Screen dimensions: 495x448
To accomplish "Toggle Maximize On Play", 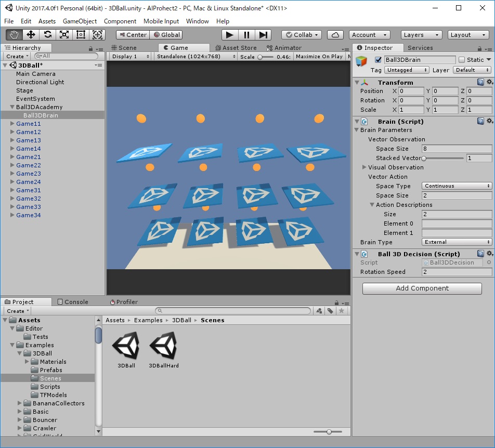I will click(x=319, y=57).
